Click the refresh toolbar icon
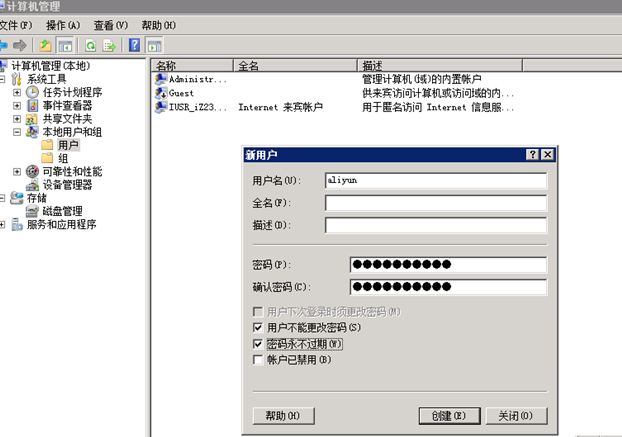Screen dimensions: 622x437 coord(90,45)
